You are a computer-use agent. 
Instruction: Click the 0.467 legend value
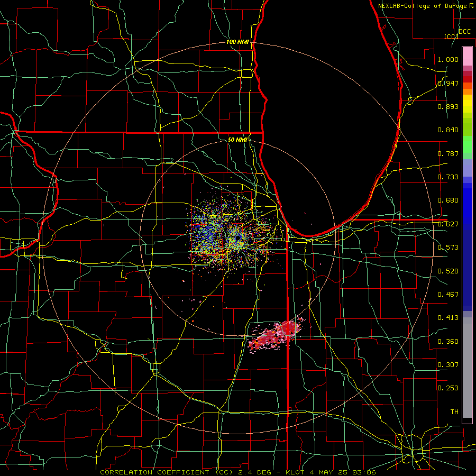click(448, 295)
